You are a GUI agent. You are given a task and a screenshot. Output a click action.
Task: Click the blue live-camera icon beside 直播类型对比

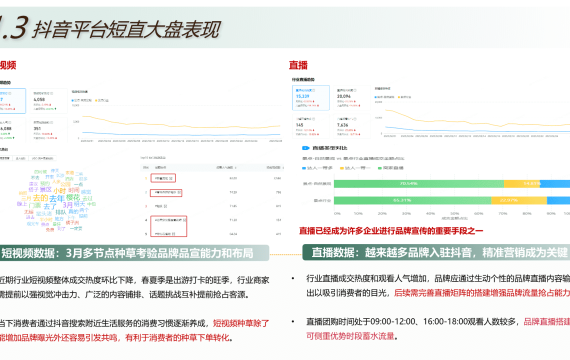305,148
